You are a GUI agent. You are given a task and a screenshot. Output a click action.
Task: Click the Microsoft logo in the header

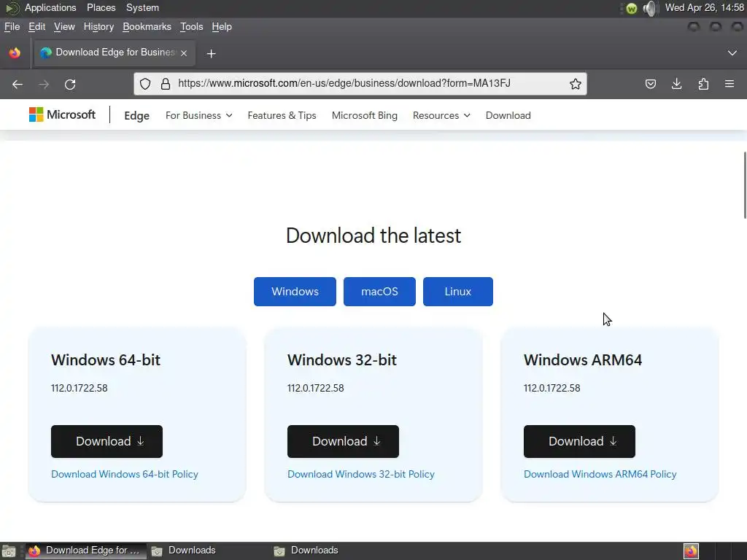(x=63, y=114)
